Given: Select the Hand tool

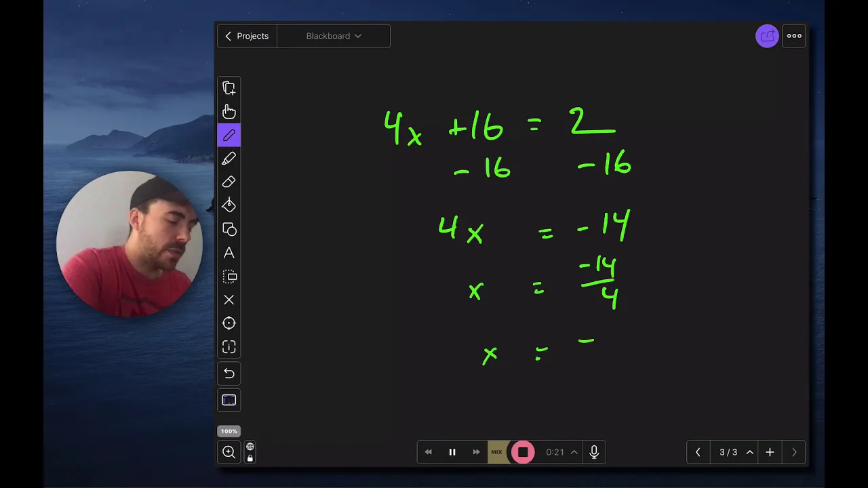Looking at the screenshot, I should (x=229, y=112).
